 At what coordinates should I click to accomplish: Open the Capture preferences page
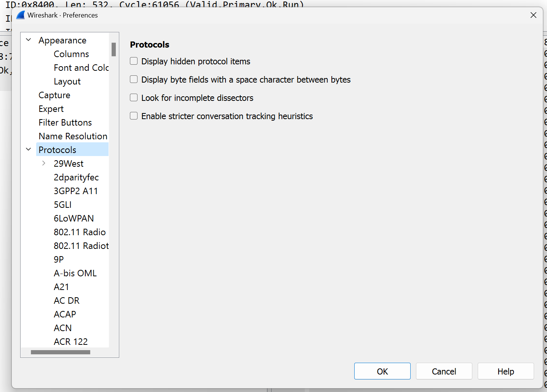[54, 95]
